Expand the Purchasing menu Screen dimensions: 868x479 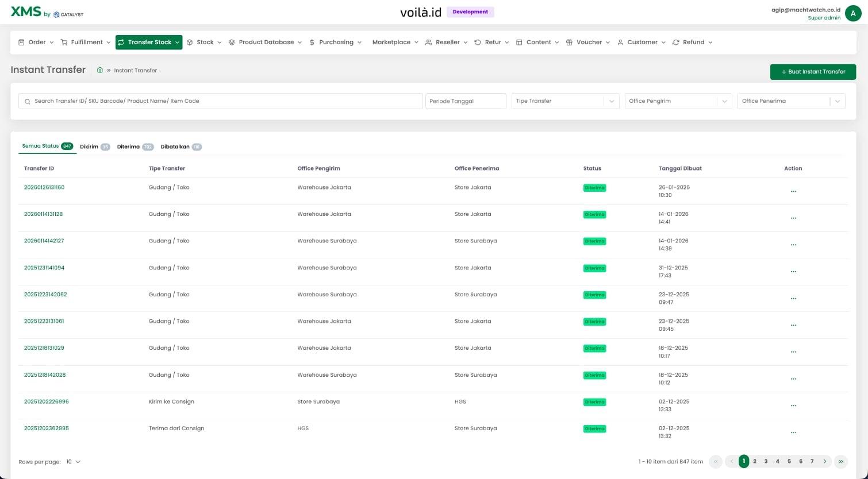click(x=335, y=43)
